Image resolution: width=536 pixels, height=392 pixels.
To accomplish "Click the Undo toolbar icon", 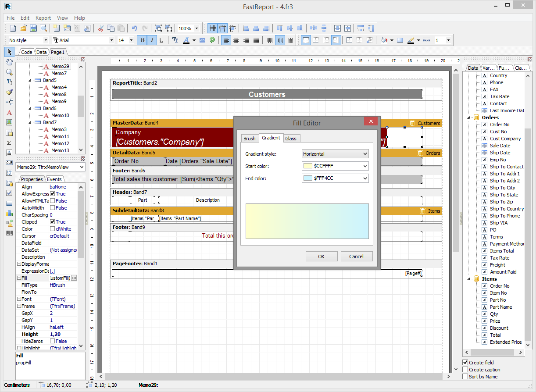I will (x=134, y=29).
